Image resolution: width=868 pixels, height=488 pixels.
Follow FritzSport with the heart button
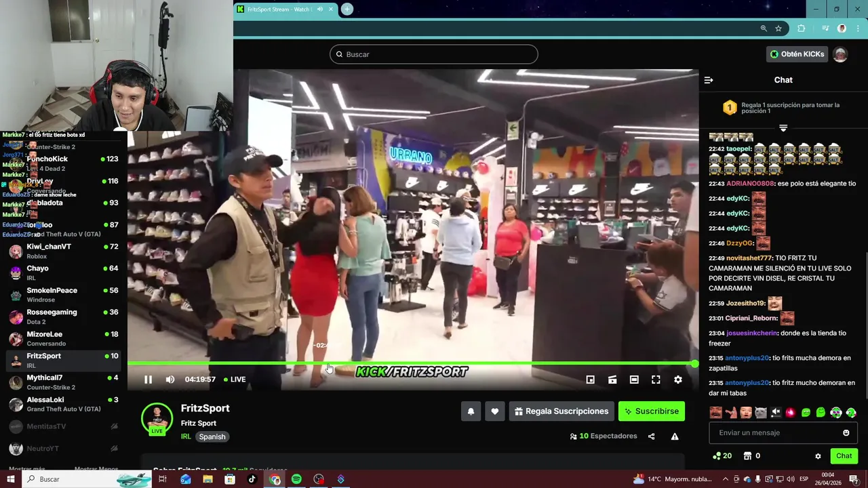(x=495, y=411)
